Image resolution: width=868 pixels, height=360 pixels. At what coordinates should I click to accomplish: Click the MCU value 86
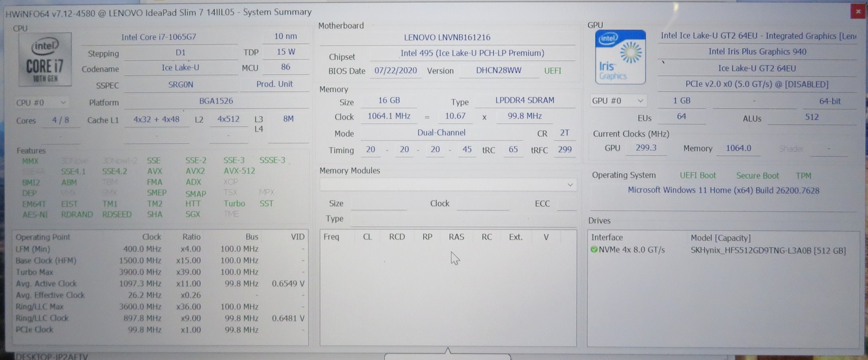click(x=286, y=67)
